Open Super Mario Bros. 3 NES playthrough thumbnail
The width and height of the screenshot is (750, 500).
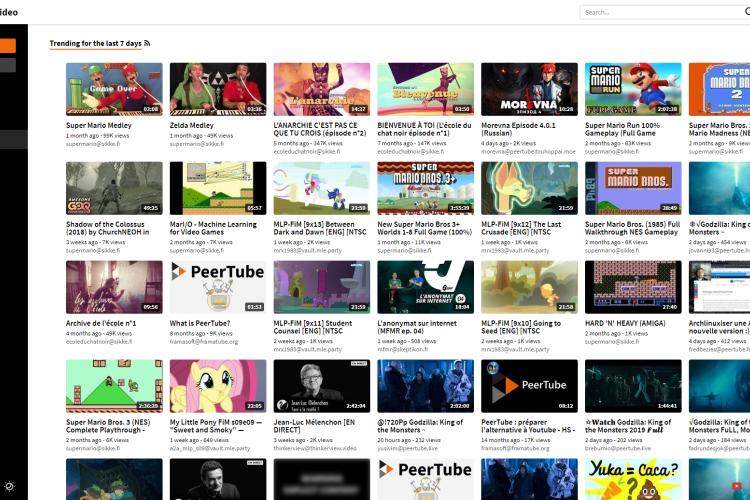(114, 386)
